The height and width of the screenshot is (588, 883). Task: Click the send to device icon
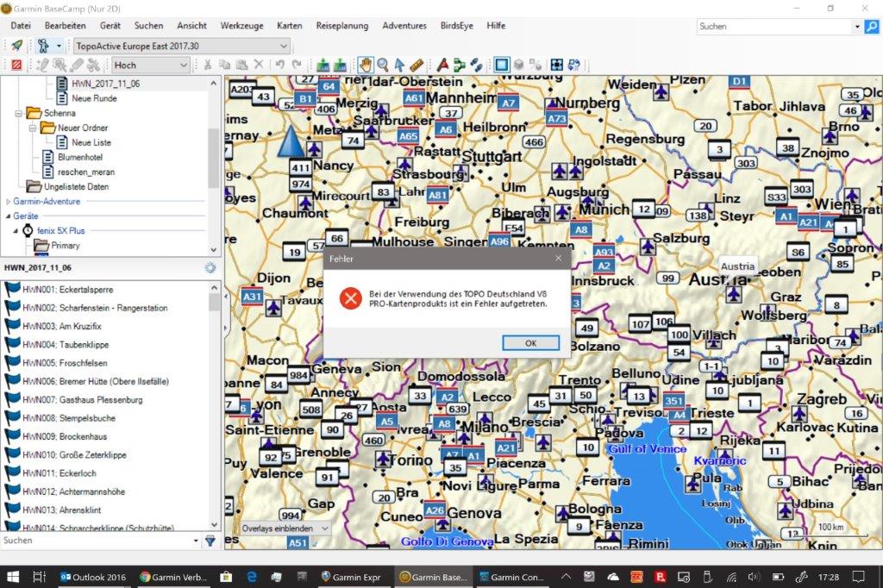[x=323, y=66]
